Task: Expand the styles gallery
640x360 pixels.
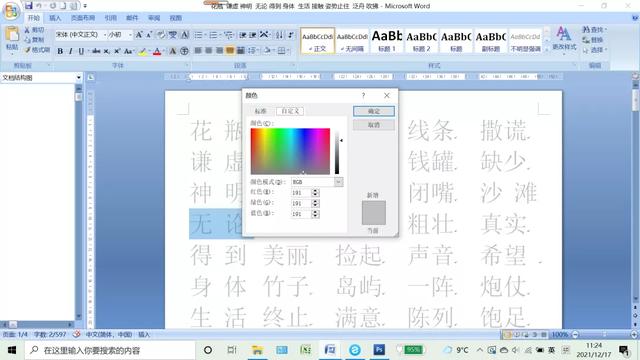Action: [x=547, y=50]
